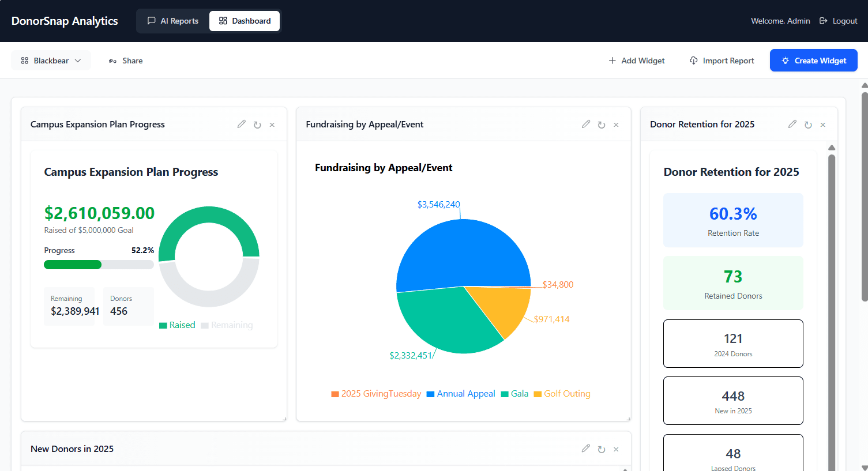Screen dimensions: 868x471
Task: Edit the Donor Retention for 2025 widget
Action: [x=792, y=125]
